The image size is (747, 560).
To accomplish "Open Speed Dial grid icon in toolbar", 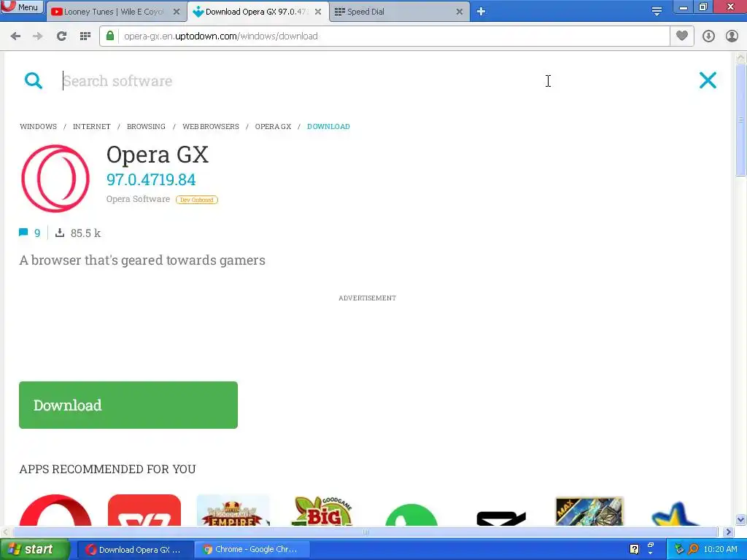I will pyautogui.click(x=85, y=36).
